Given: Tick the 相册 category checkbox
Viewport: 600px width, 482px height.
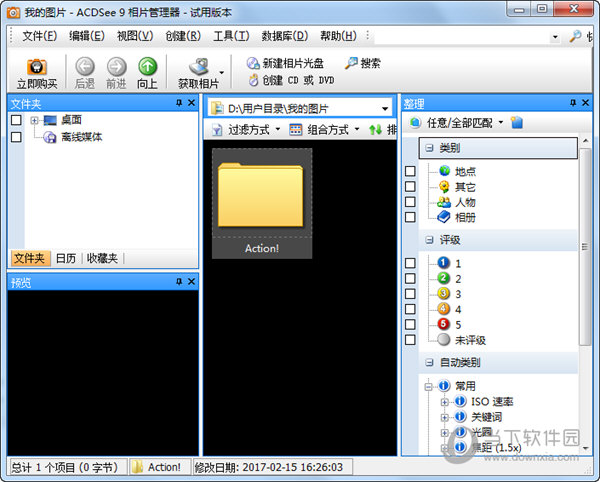Looking at the screenshot, I should 410,217.
